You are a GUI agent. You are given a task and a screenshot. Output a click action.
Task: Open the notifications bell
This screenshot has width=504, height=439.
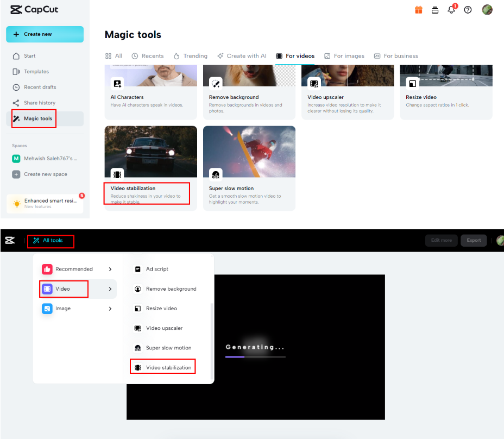(452, 10)
